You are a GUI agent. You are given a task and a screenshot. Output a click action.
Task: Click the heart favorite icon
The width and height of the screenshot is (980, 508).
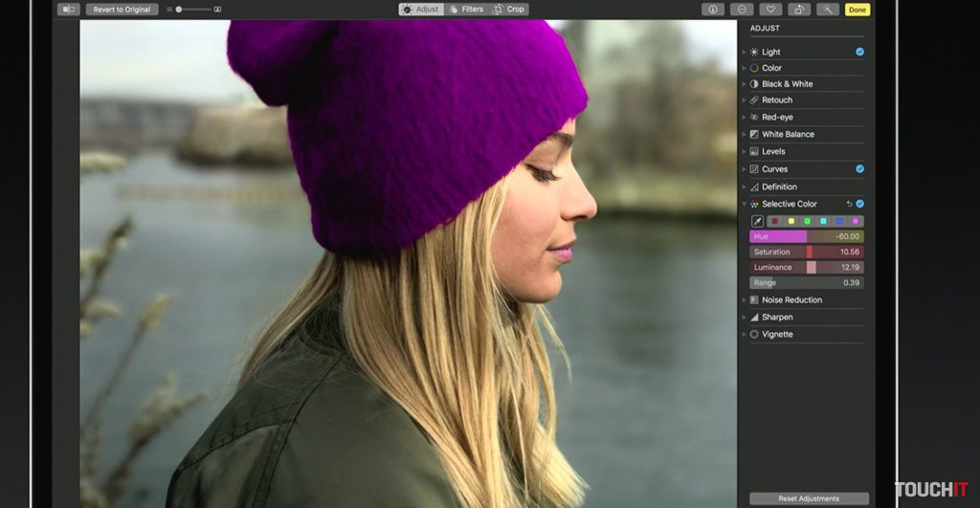(770, 10)
